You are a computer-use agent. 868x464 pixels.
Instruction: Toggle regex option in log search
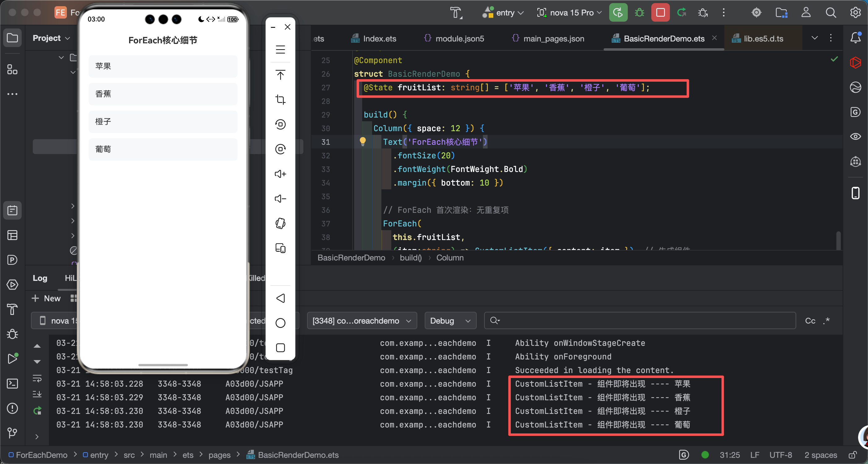pyautogui.click(x=827, y=320)
